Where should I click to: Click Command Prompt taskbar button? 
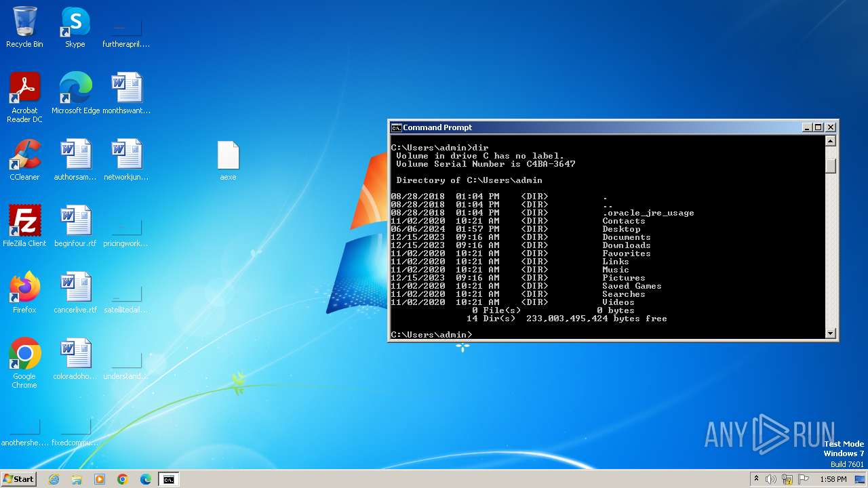(169, 479)
